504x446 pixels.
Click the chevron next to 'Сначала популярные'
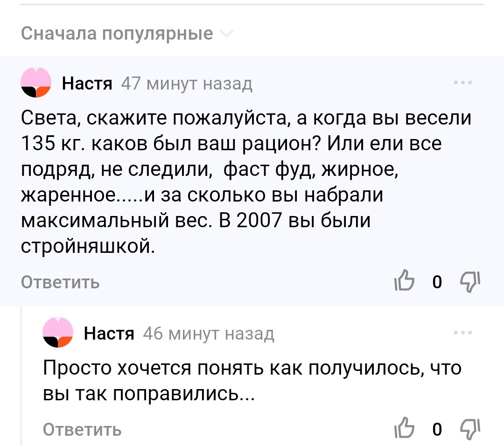pyautogui.click(x=226, y=34)
